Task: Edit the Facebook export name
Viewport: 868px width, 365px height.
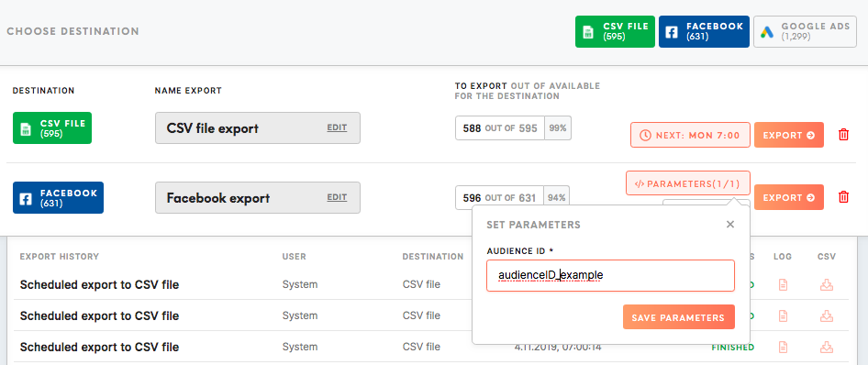Action: click(337, 197)
